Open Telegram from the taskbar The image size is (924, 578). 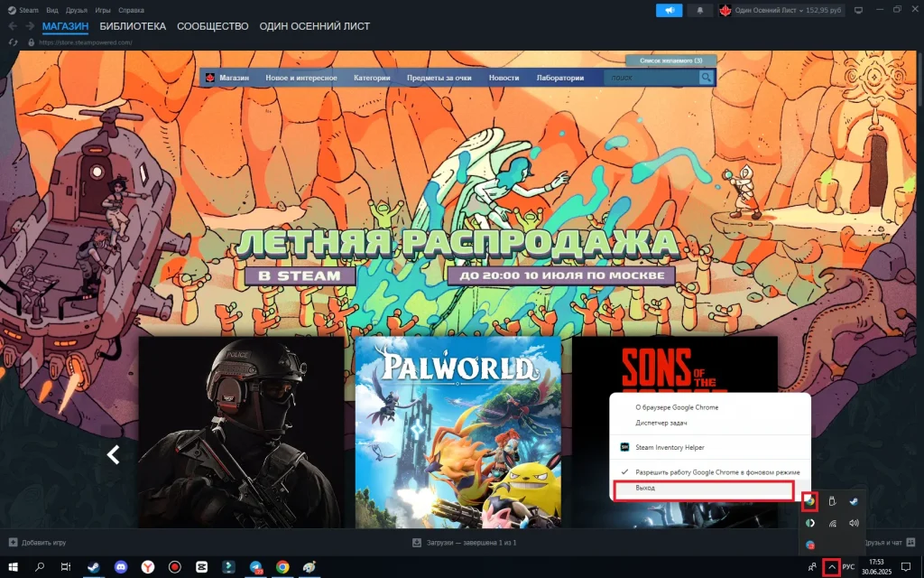[x=255, y=567]
